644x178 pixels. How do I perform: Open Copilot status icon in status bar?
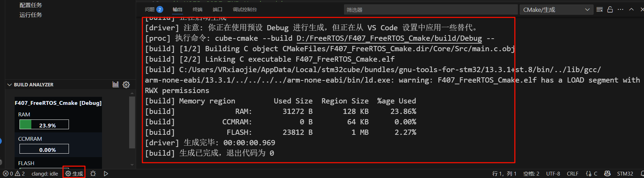(x=607, y=173)
